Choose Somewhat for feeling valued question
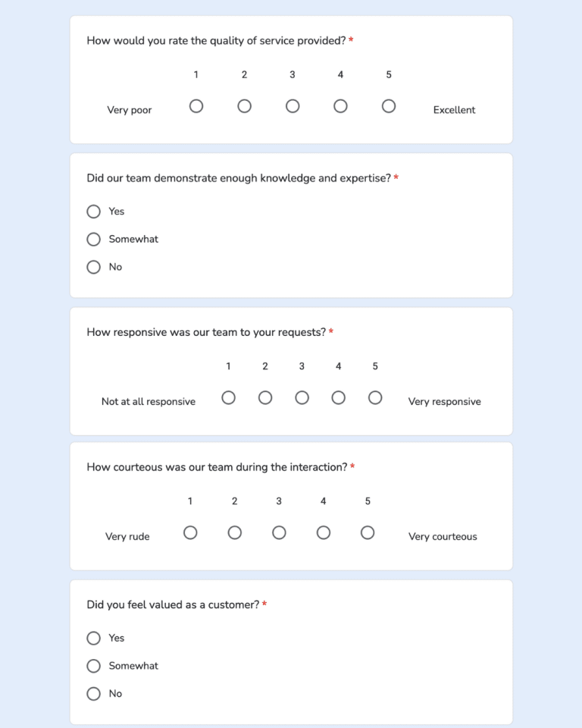Viewport: 582px width, 728px height. click(x=93, y=665)
